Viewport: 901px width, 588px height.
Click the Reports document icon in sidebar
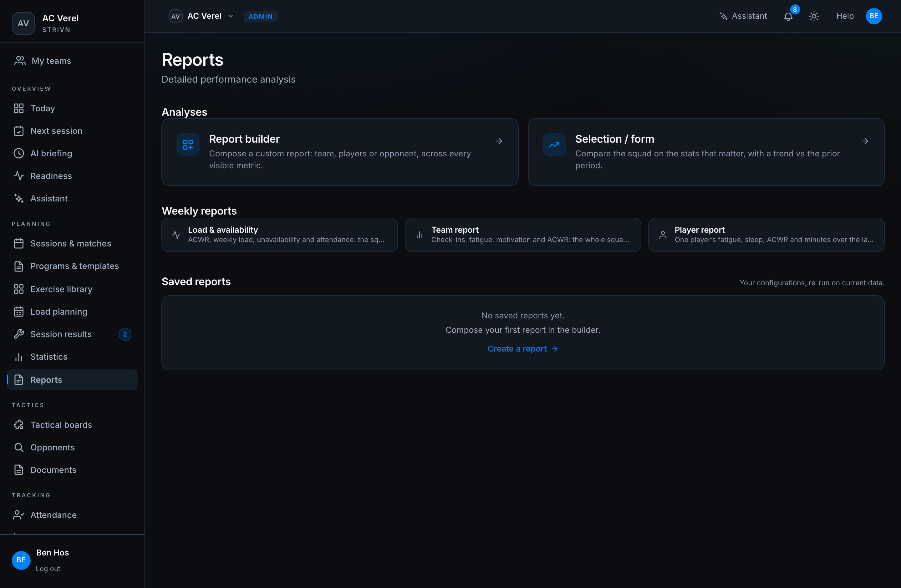(x=18, y=379)
